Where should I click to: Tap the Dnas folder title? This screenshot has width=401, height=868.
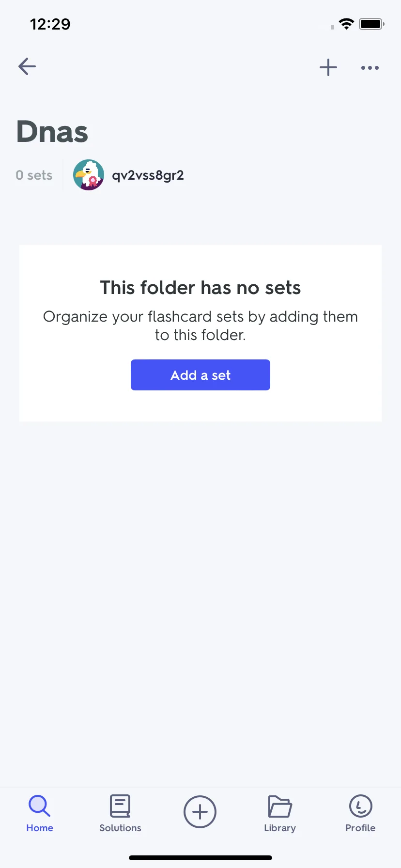52,132
